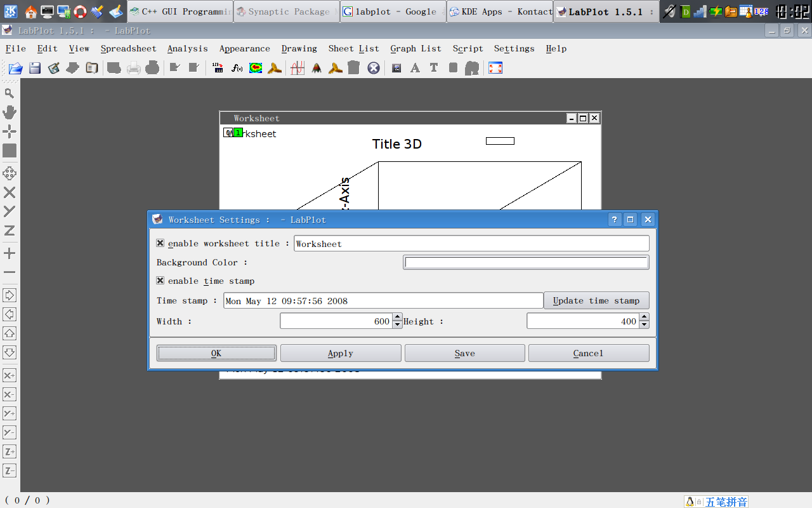Screen dimensions: 812x508
Task: Click the X- scale icon in sidebar
Action: [x=10, y=394]
